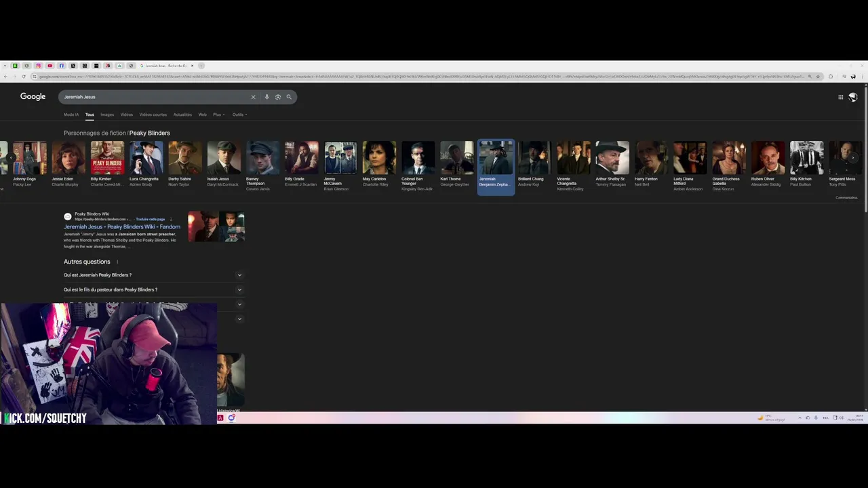Select the Tous results tab

tap(90, 115)
